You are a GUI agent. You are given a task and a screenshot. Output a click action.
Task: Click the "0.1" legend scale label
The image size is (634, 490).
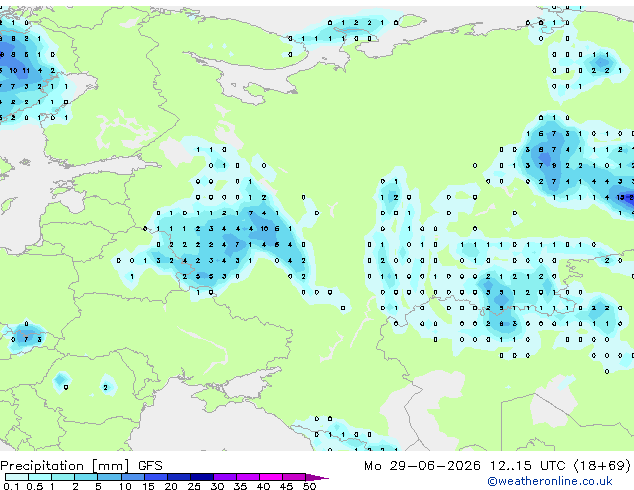(x=11, y=486)
